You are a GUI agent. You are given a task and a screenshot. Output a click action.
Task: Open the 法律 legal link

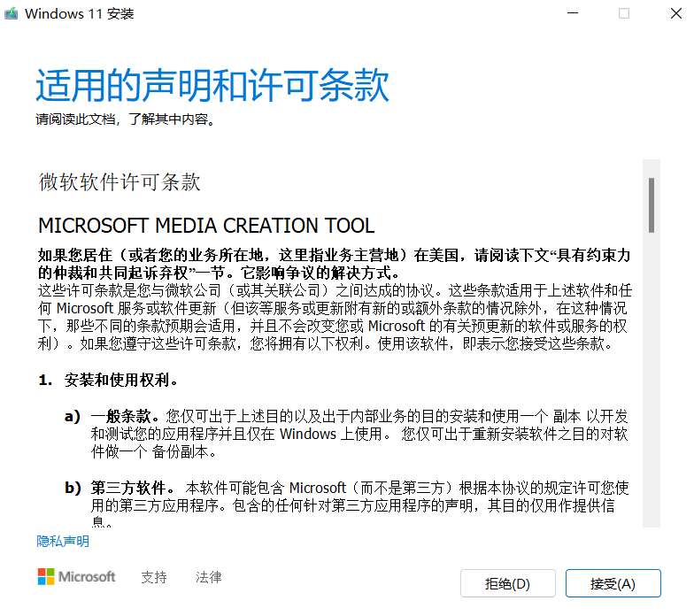tap(209, 577)
